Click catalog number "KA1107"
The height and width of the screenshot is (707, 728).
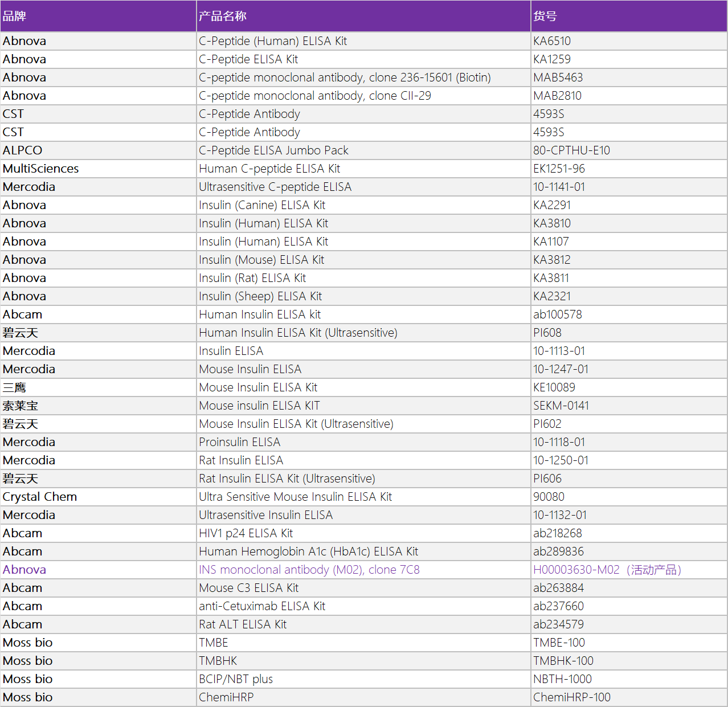pos(551,242)
